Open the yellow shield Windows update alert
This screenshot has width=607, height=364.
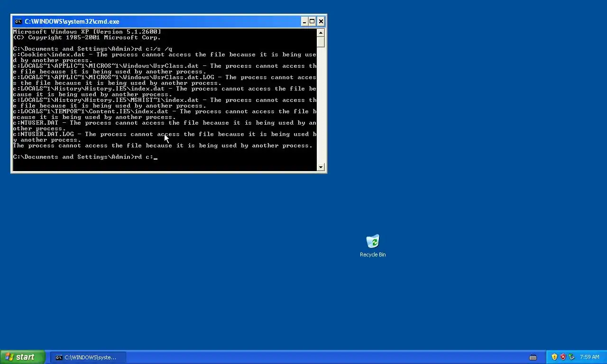tap(554, 357)
